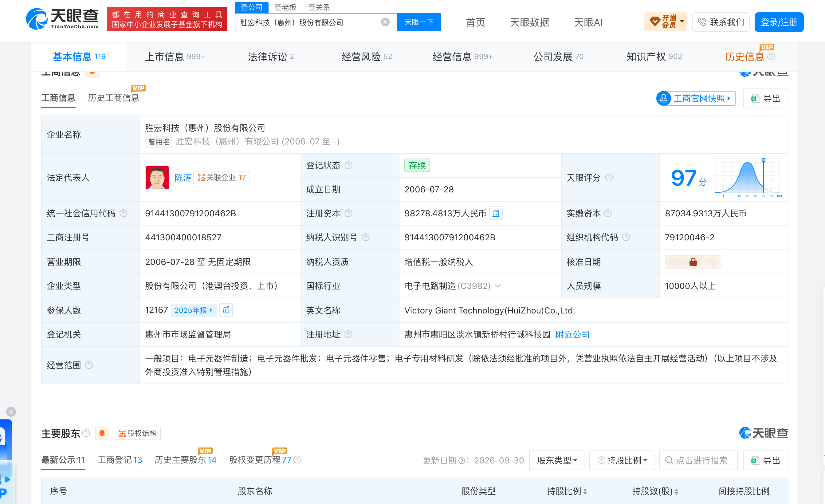Click the 登录/注册 button
This screenshot has height=504, width=825.
tap(779, 22)
